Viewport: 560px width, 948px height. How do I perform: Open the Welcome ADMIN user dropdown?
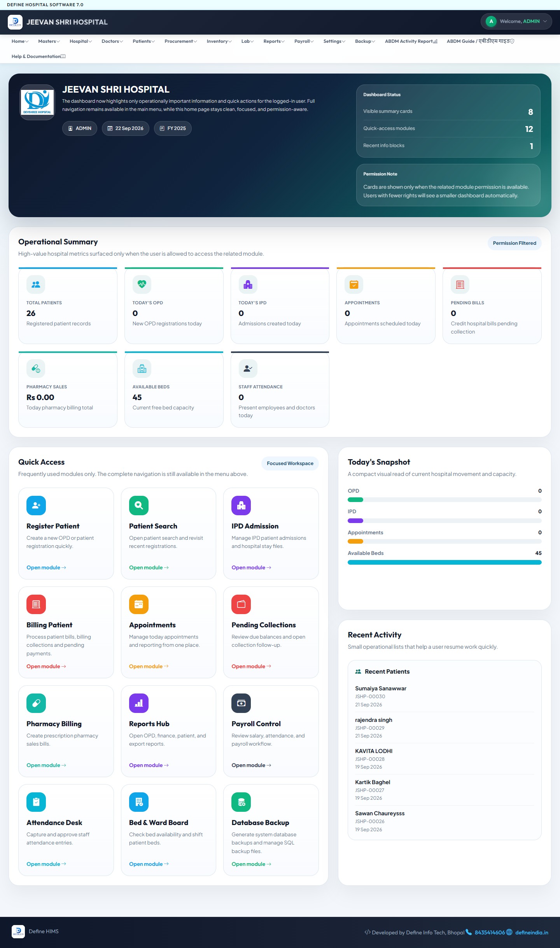[516, 21]
